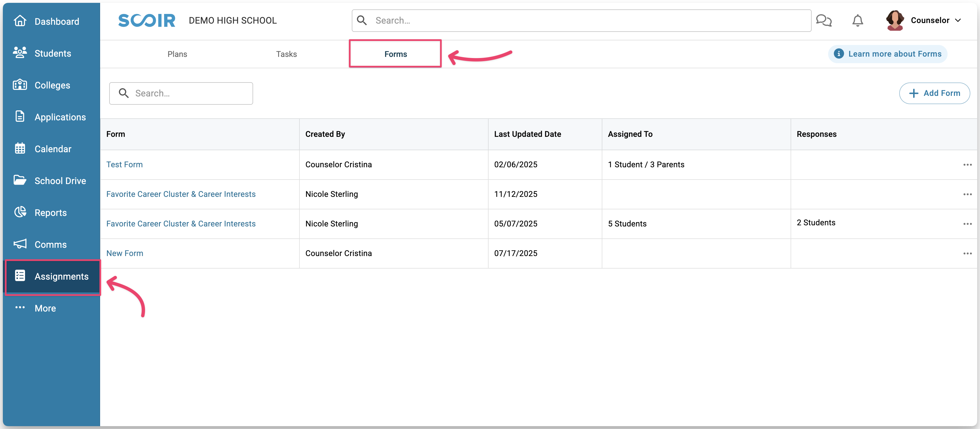Expand the More sidebar menu
The width and height of the screenshot is (980, 429).
45,308
